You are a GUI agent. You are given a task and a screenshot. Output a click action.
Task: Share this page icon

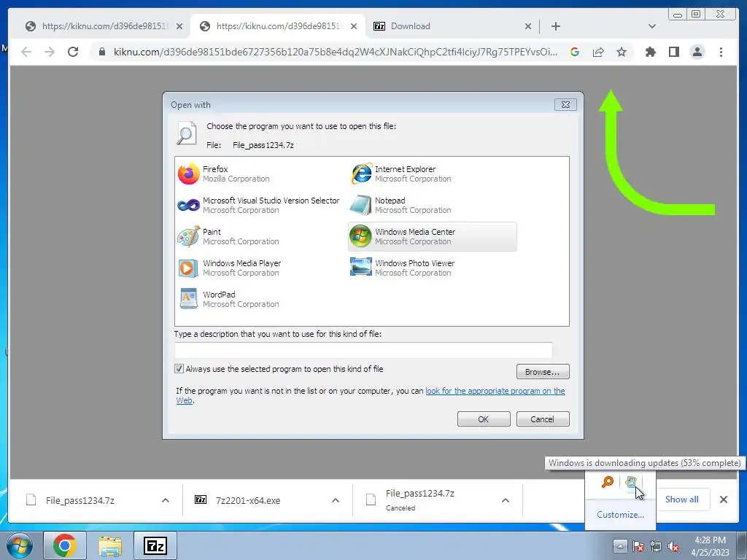(598, 52)
